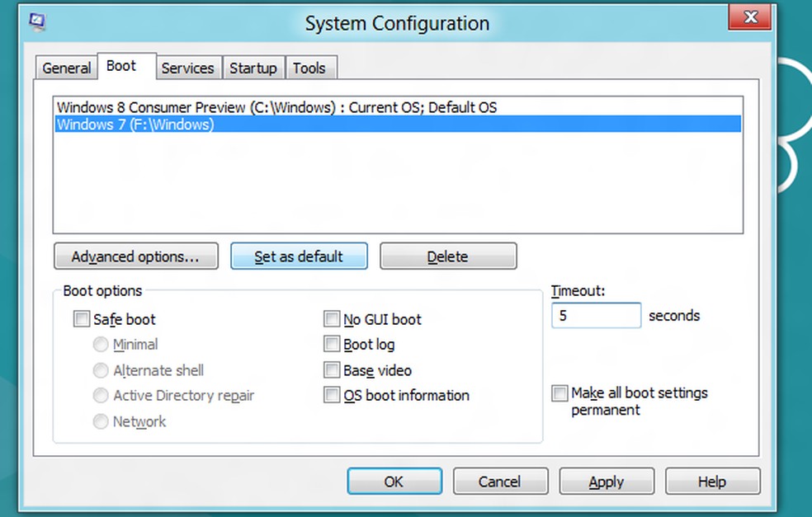The width and height of the screenshot is (812, 517).
Task: Turn on Boot log checkbox
Action: pyautogui.click(x=332, y=344)
